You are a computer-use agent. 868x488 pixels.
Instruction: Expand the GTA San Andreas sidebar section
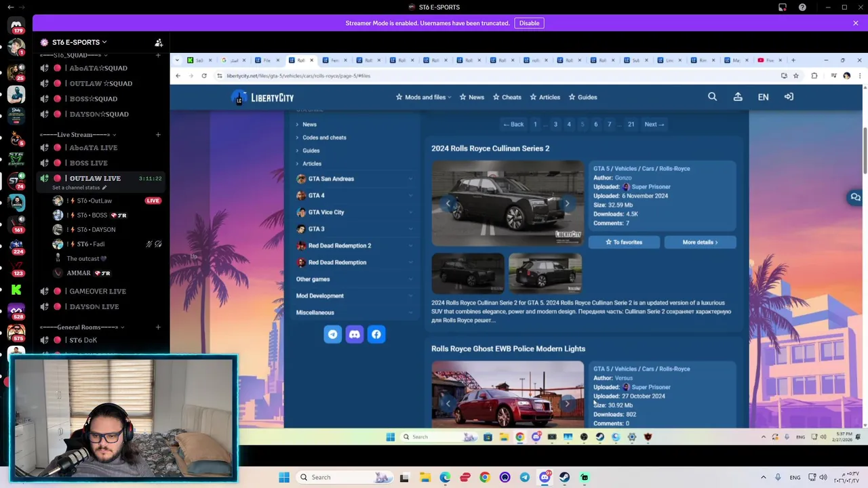point(354,179)
